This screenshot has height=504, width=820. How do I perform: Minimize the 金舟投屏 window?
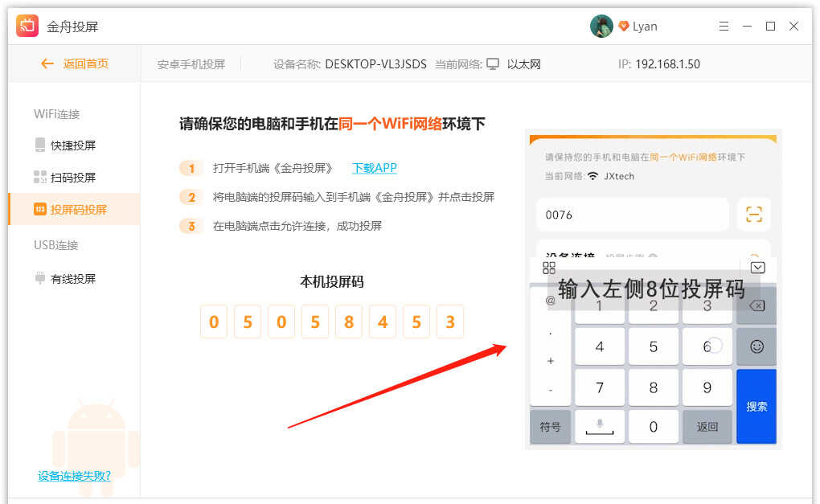point(748,27)
